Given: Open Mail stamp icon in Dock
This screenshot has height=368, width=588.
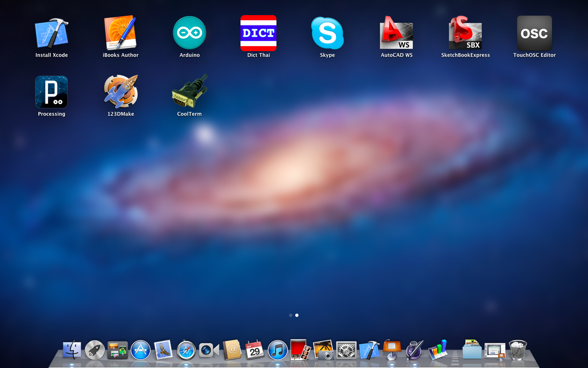Looking at the screenshot, I should click(163, 350).
